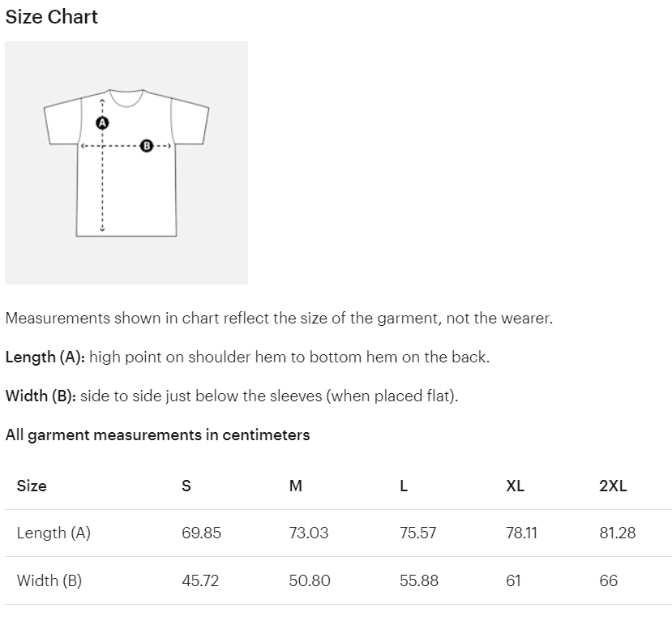Click the "All garment measurements in centimeters" text
Image resolution: width=672 pixels, height=638 pixels.
pos(157,435)
